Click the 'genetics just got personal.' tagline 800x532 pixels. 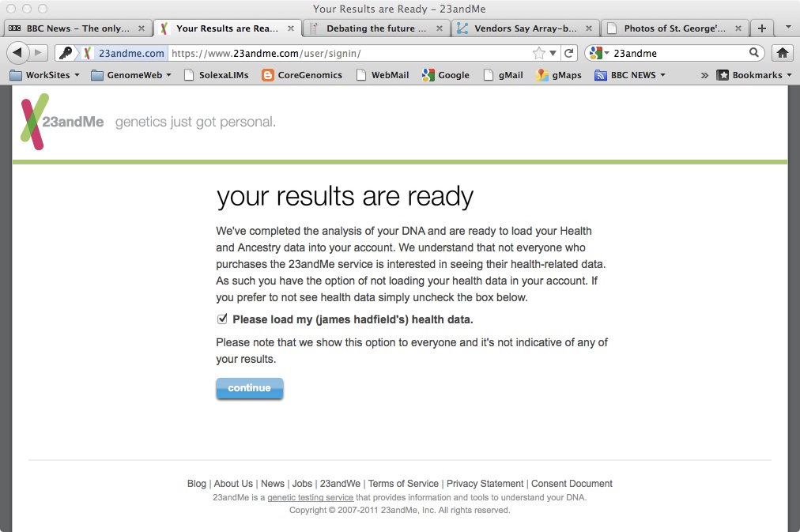click(195, 122)
